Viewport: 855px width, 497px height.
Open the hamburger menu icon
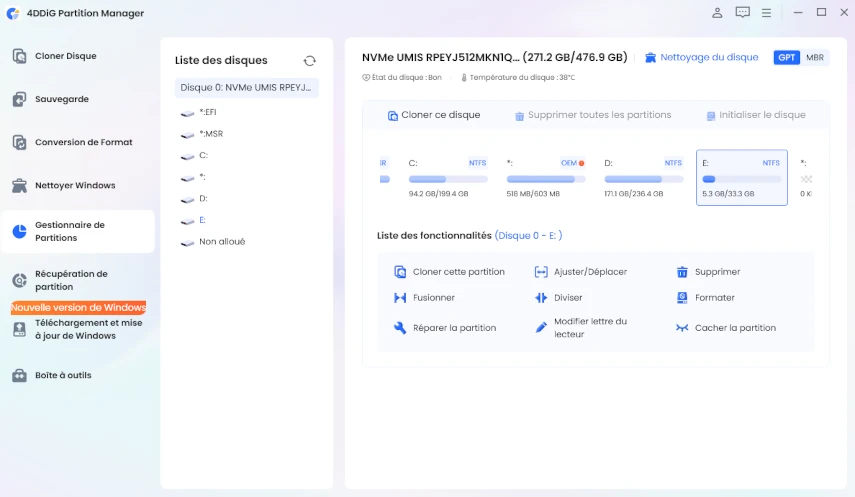click(x=766, y=13)
